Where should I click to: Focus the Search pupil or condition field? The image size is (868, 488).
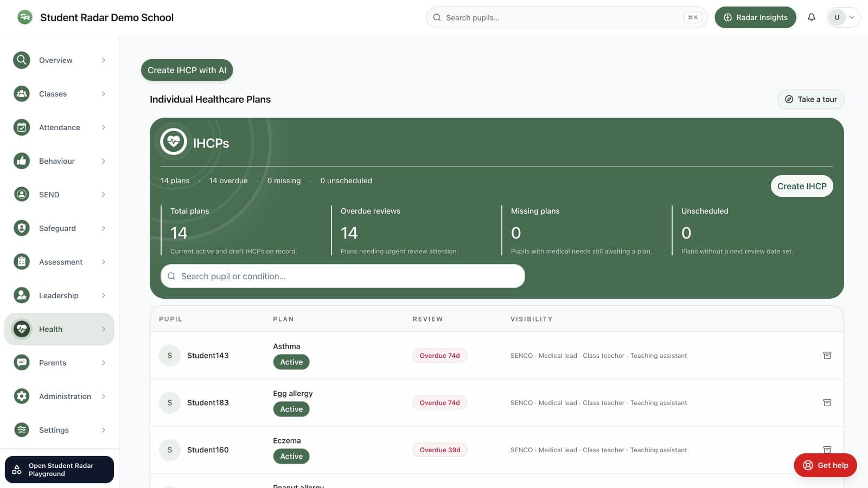coord(343,276)
